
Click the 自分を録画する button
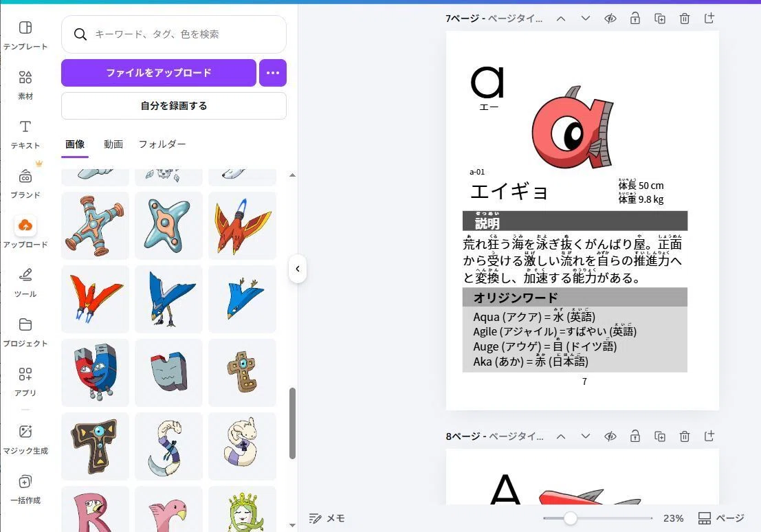[174, 106]
